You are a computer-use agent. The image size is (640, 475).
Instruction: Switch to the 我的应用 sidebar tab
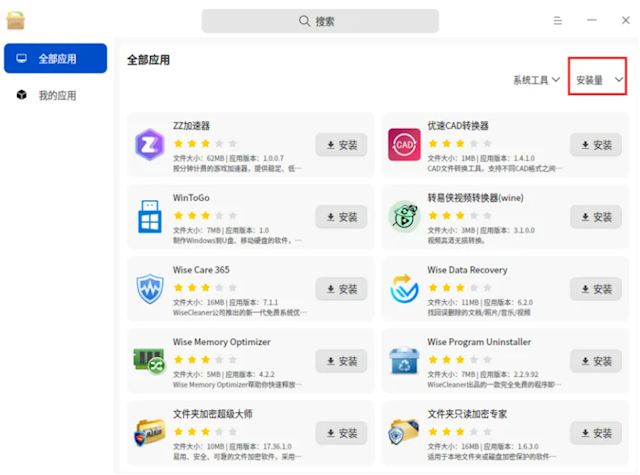pos(56,95)
